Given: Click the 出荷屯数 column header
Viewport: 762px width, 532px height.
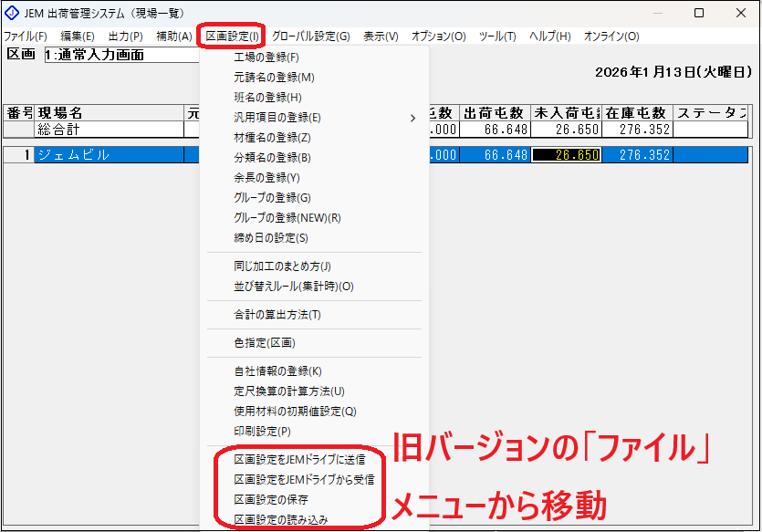Looking at the screenshot, I should 494,113.
